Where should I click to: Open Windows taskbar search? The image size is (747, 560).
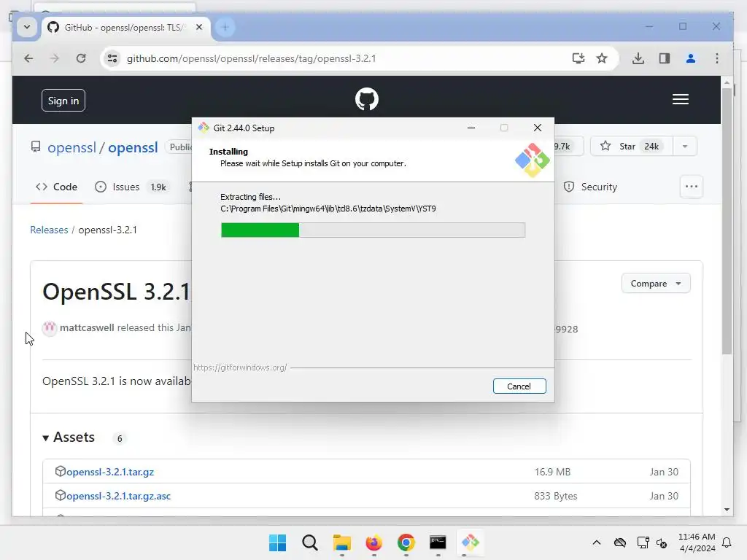point(309,542)
